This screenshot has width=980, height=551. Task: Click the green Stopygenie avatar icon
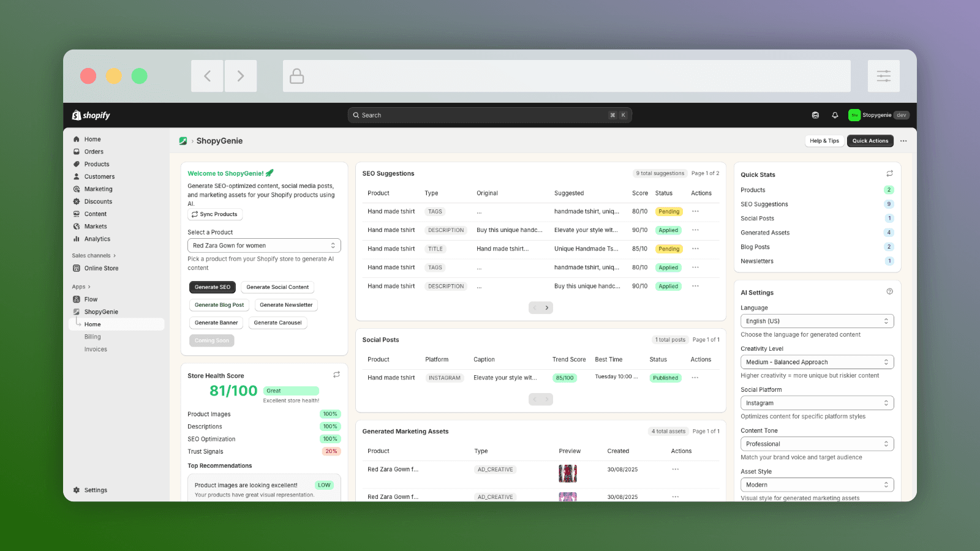[854, 115]
